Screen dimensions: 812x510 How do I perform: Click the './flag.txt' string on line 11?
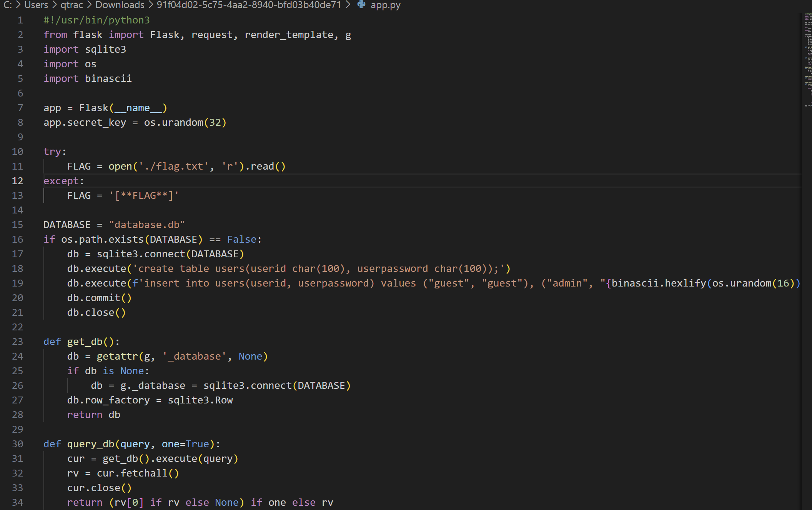click(x=173, y=166)
